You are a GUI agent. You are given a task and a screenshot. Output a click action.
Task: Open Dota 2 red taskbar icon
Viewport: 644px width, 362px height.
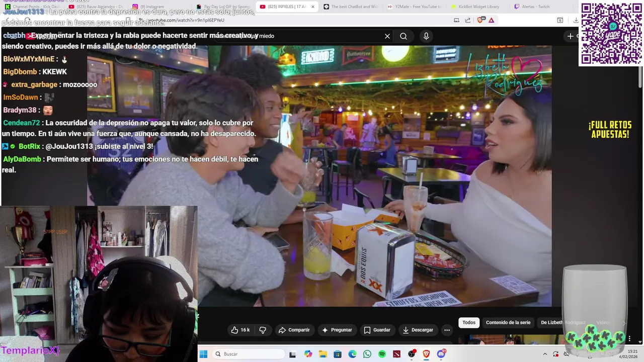click(397, 354)
